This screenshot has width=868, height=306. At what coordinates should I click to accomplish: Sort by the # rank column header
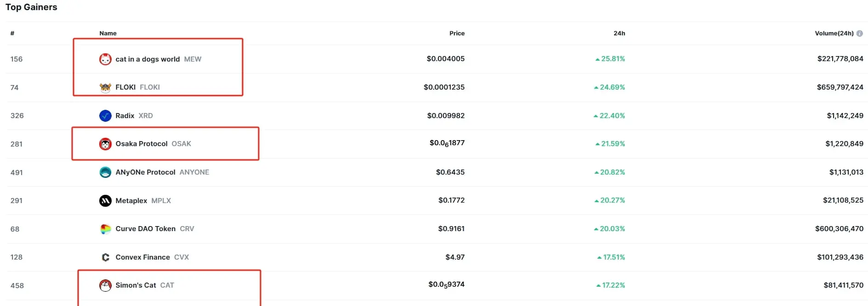click(x=12, y=33)
